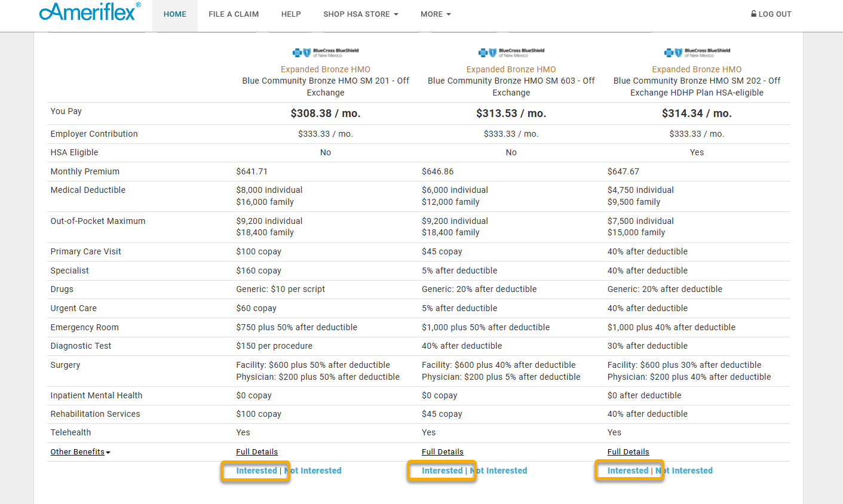Open the Help menu item

click(291, 14)
